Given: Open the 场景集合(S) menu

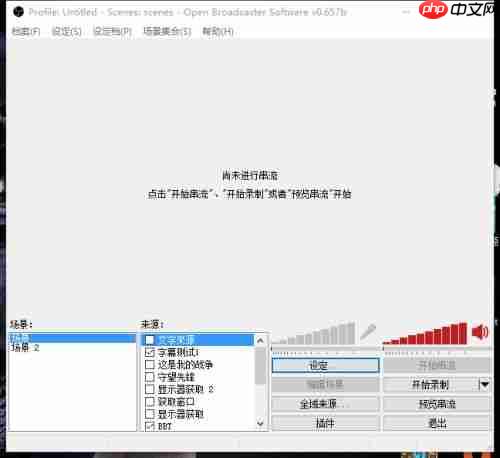Looking at the screenshot, I should 167,32.
